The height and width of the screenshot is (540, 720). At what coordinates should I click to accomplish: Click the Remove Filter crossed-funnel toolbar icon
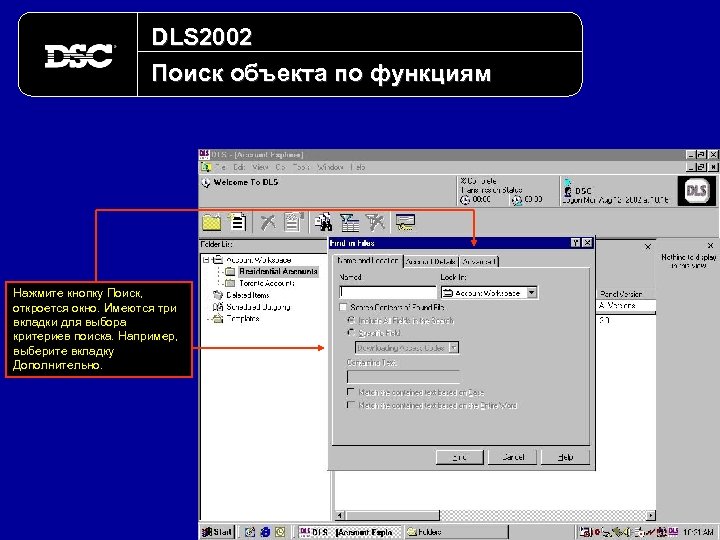coord(376,222)
